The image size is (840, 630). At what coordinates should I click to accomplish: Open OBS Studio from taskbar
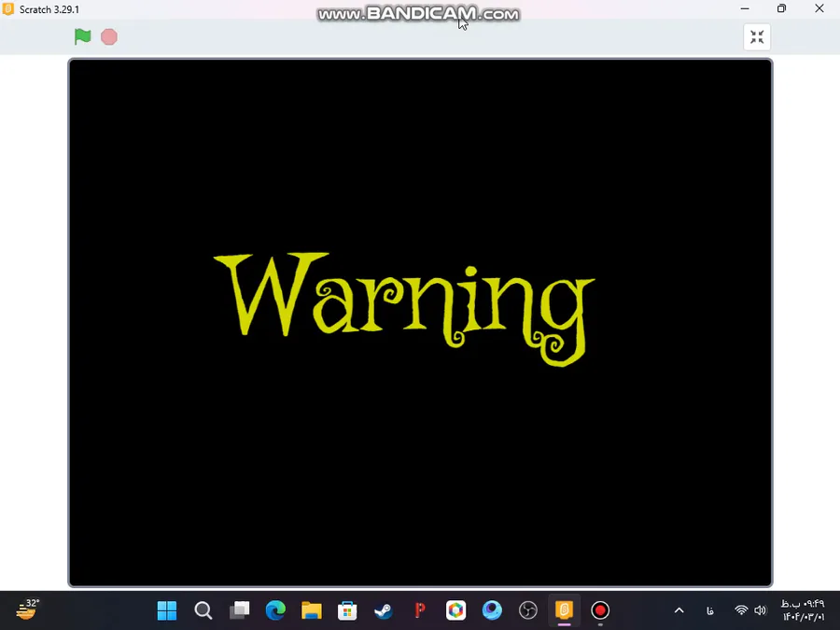pos(528,610)
